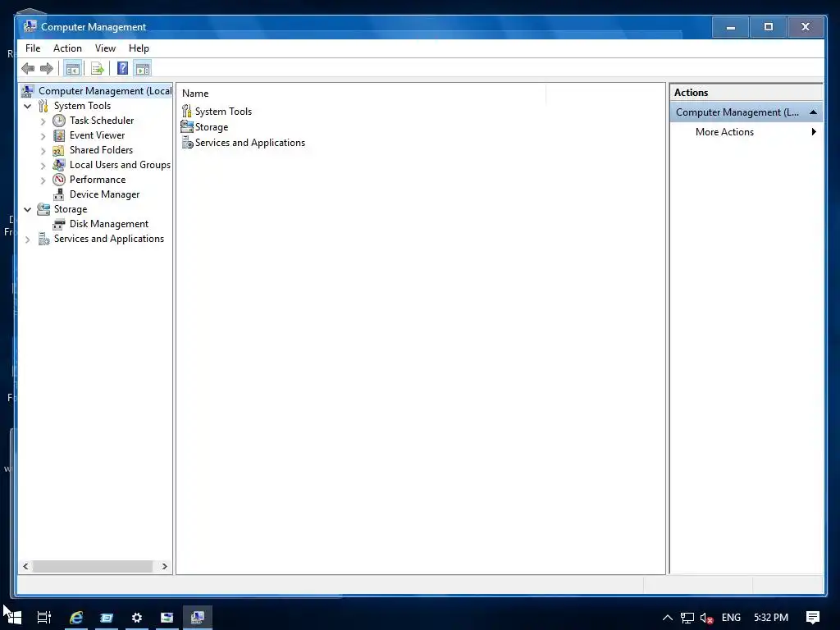Open the Help menu
Screen dimensions: 840x630
(x=139, y=48)
